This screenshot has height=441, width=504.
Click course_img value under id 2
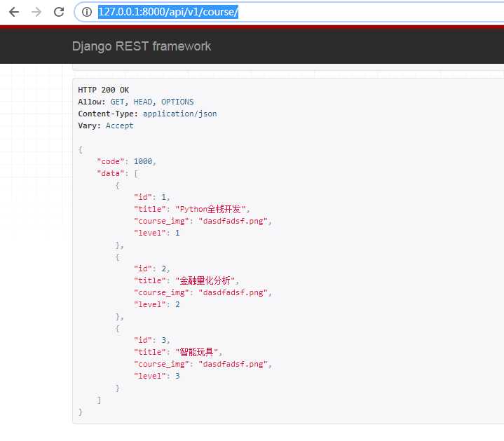tap(233, 293)
